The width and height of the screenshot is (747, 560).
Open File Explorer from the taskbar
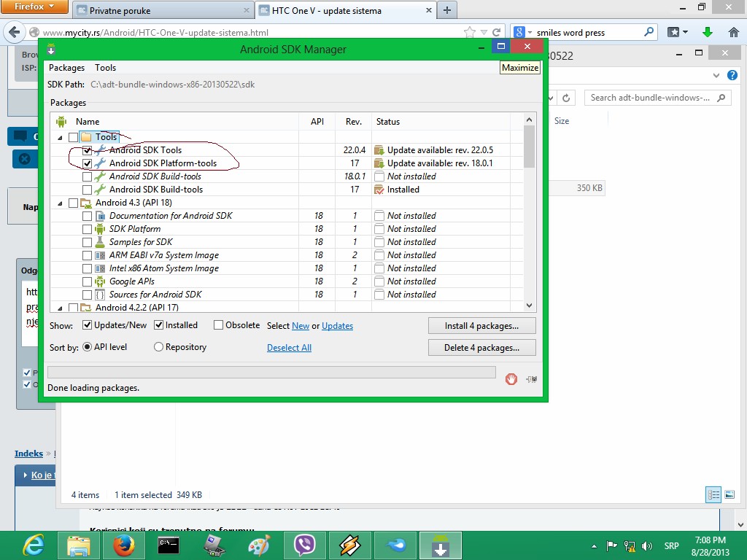click(78, 545)
